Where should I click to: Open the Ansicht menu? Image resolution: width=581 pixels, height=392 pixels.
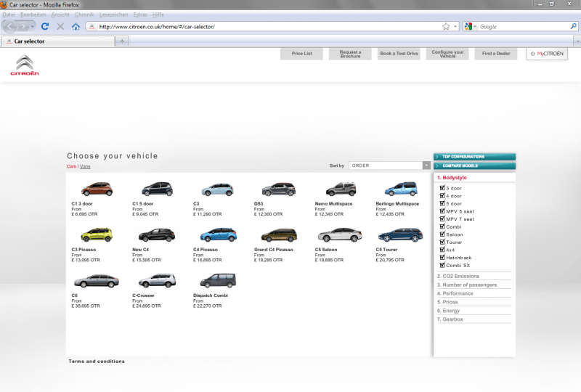click(x=60, y=15)
